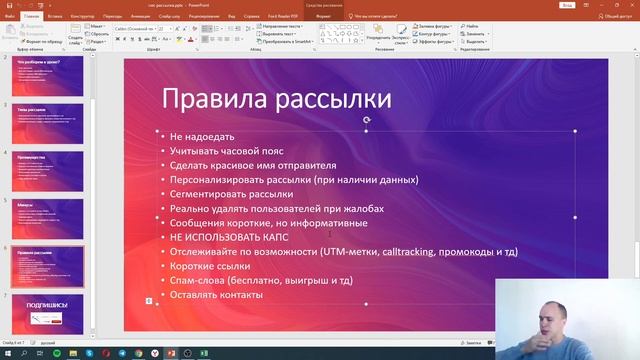Save the presentation from quick access toolbar

tap(9, 5)
